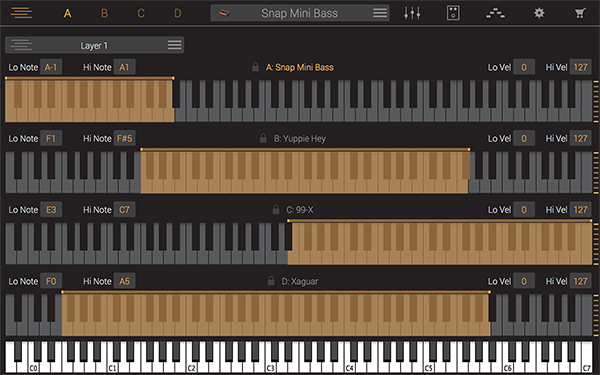
Task: Select A: Snap Mini Bass label
Action: click(300, 67)
